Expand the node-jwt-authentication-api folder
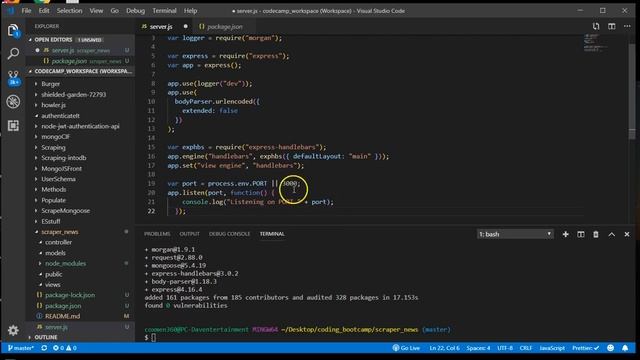The width and height of the screenshot is (640, 360). (x=80, y=127)
